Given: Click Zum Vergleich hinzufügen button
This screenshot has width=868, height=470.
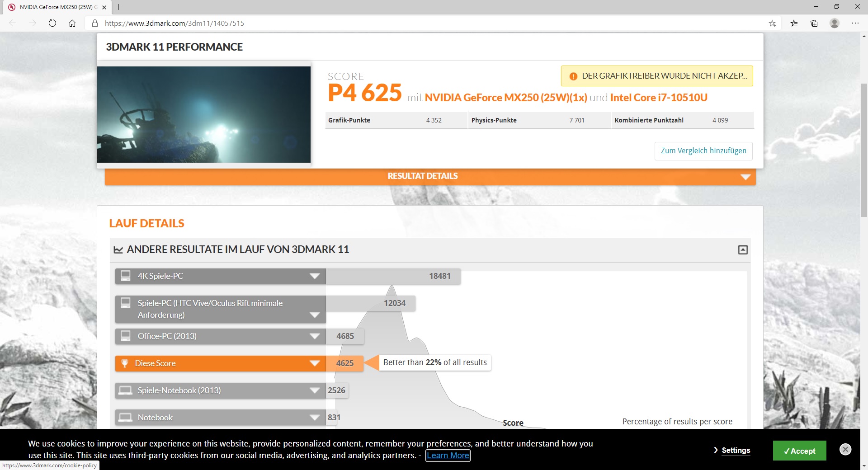Looking at the screenshot, I should 703,151.
